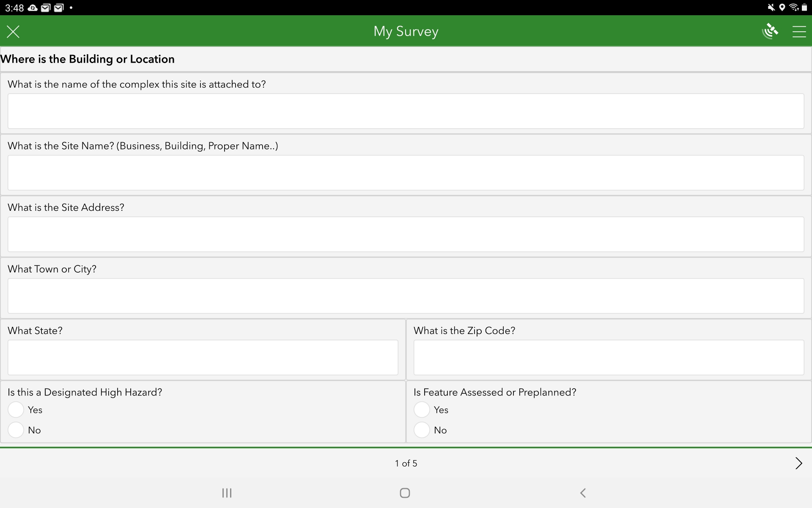Click the Site Address text field

(x=405, y=234)
